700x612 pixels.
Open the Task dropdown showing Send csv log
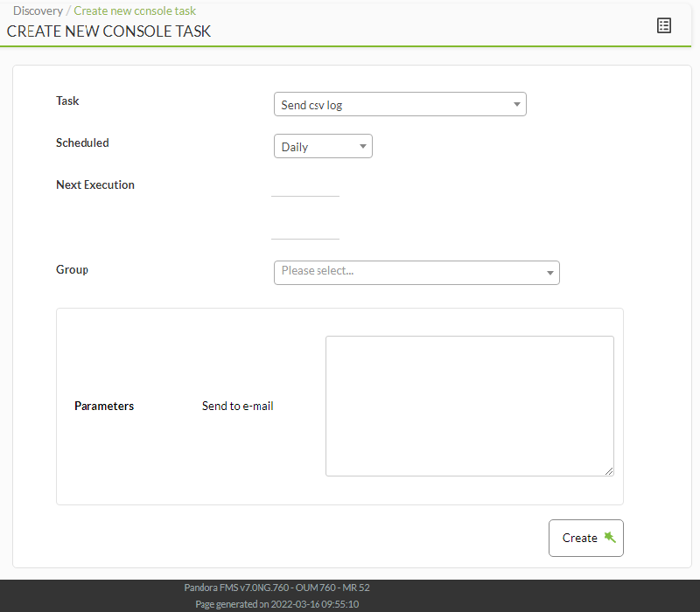click(x=400, y=104)
